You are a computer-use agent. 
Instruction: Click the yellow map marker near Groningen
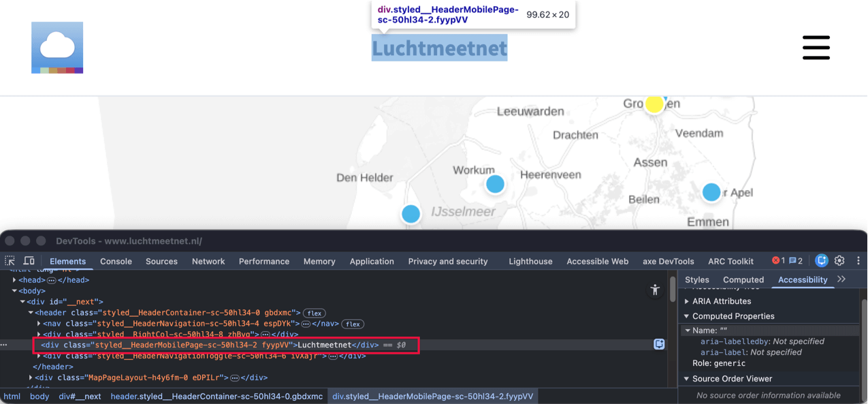tap(654, 104)
